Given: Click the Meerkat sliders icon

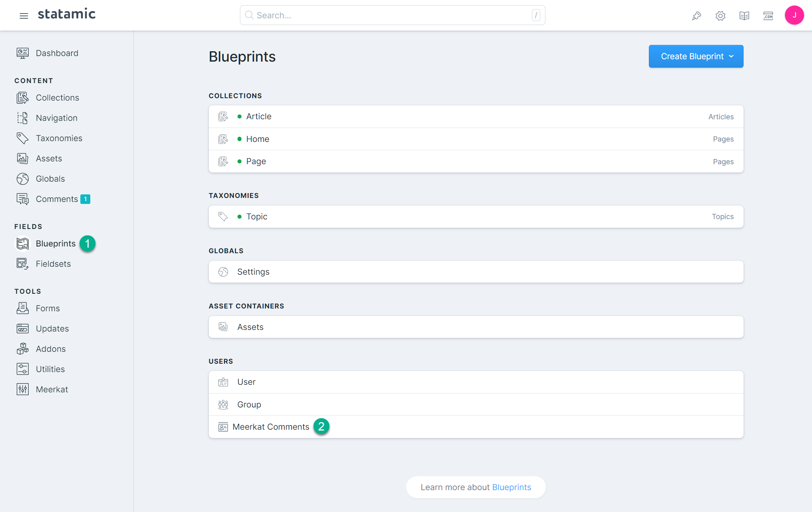Looking at the screenshot, I should (x=23, y=390).
